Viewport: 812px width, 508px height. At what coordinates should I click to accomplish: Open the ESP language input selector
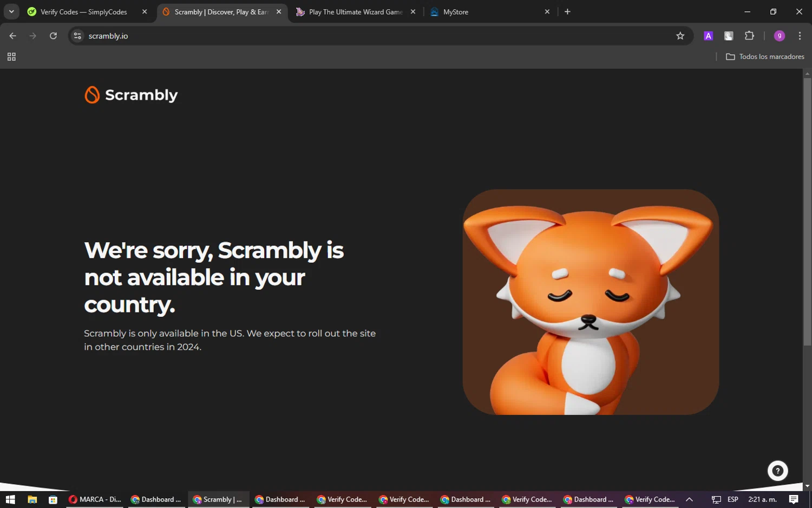click(733, 499)
